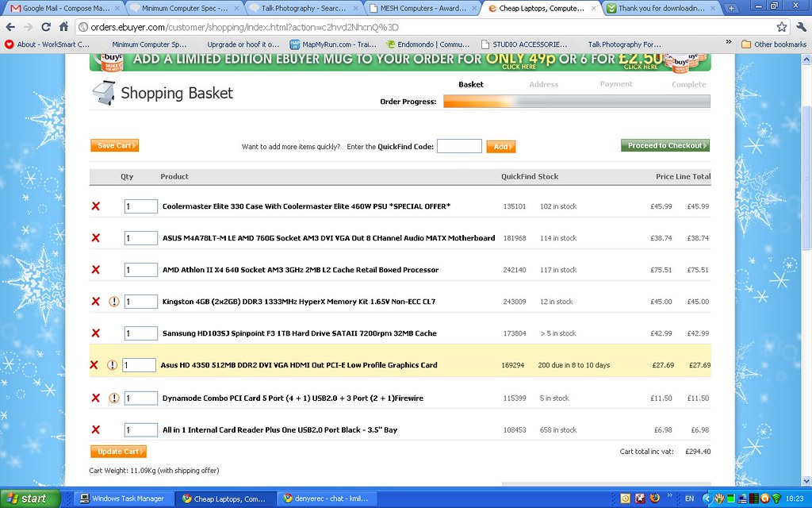Switch to the Google Mail compose tab
Image resolution: width=812 pixels, height=508 pixels.
point(64,8)
